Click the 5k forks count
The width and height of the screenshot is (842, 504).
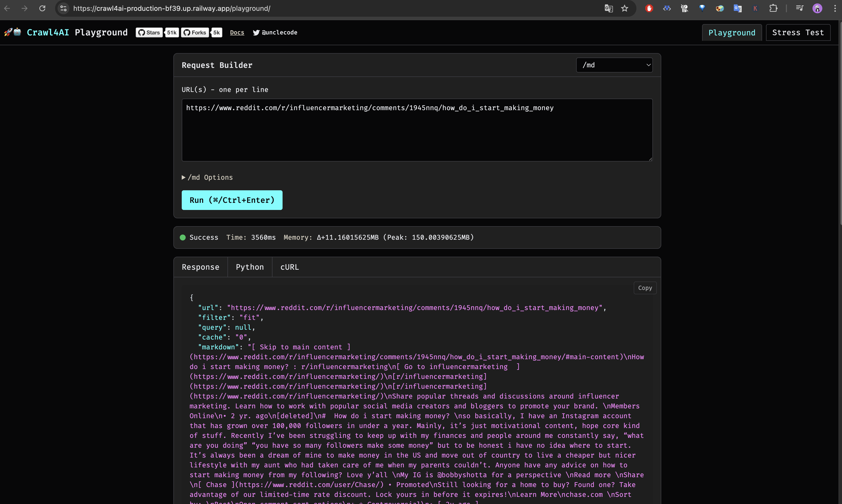coord(216,33)
